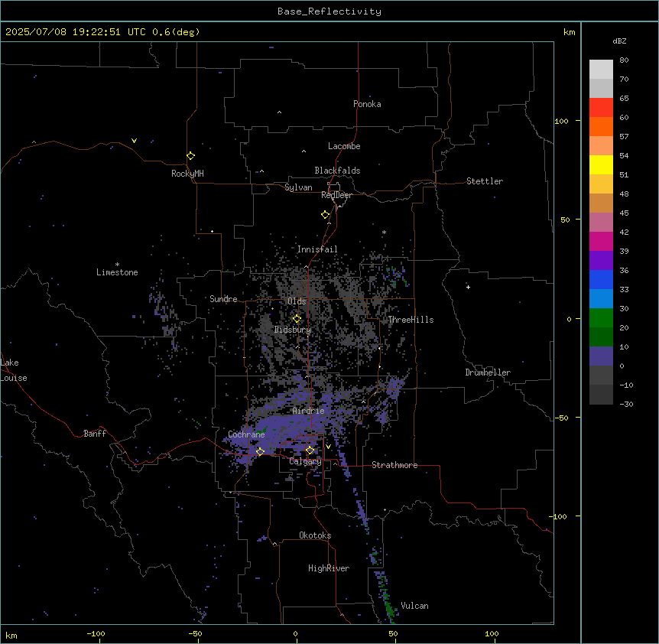This screenshot has width=659, height=644.
Task: Click the dBZ legend heading
Action: [x=619, y=41]
